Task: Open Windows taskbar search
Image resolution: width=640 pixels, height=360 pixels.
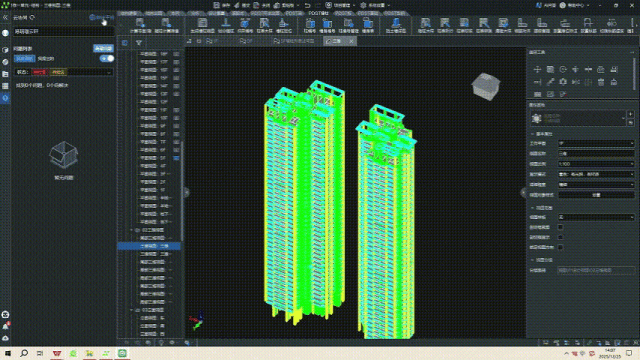Action: click(x=24, y=353)
